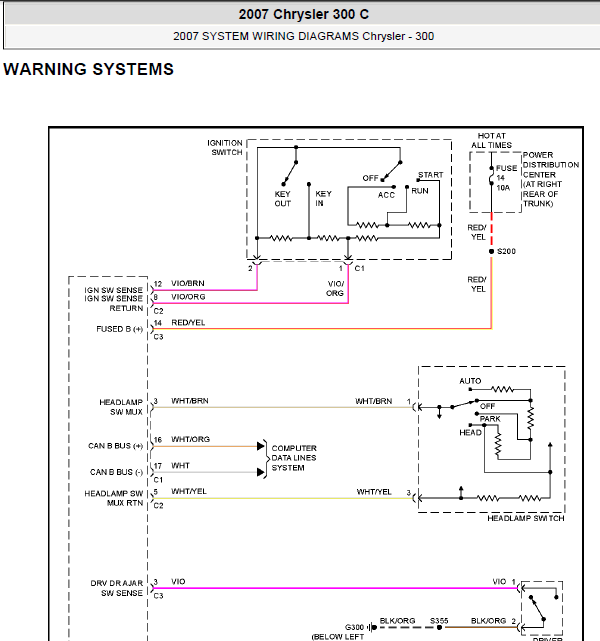This screenshot has height=641, width=600.
Task: Click the "COMPUTER DATA LINES SYSTEM" reference
Action: [x=294, y=458]
